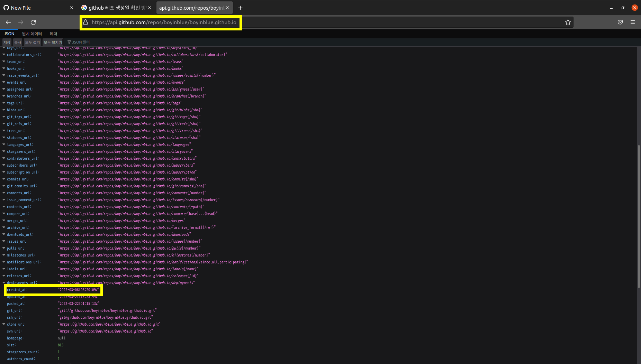Image resolution: width=641 pixels, height=364 pixels.
Task: Collapse the teams_url row
Action: pyautogui.click(x=4, y=62)
